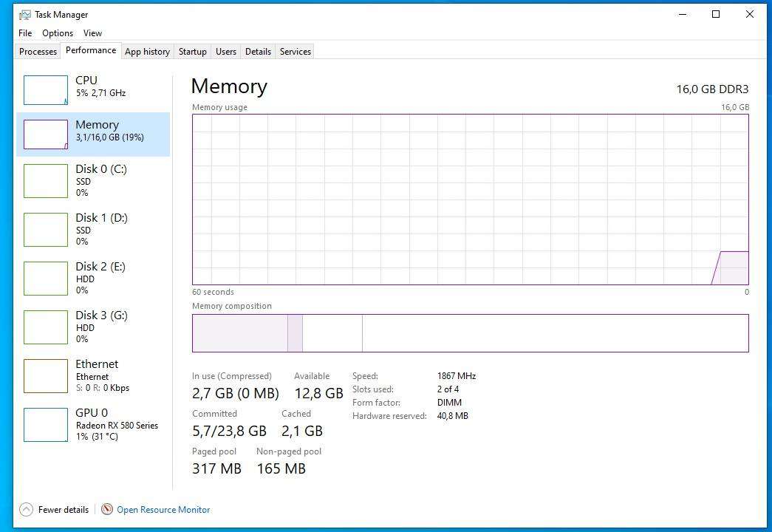Viewport: 772px width, 532px height.
Task: Open the App history tab
Action: coord(147,51)
